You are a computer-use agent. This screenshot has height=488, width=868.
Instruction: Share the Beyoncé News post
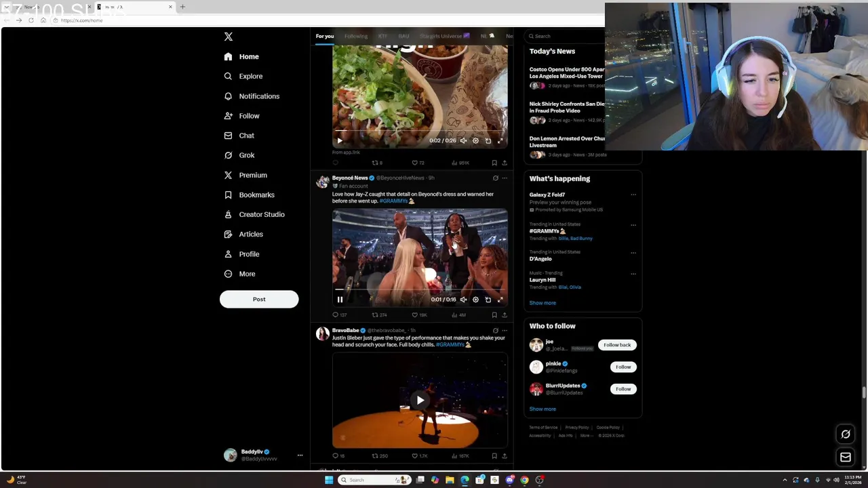click(504, 315)
